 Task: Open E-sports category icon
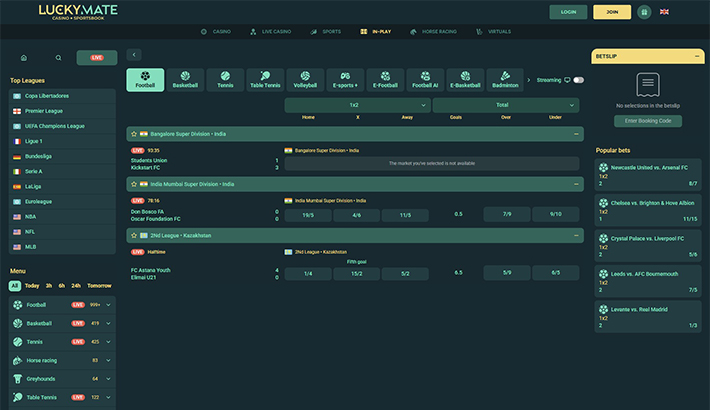click(345, 80)
